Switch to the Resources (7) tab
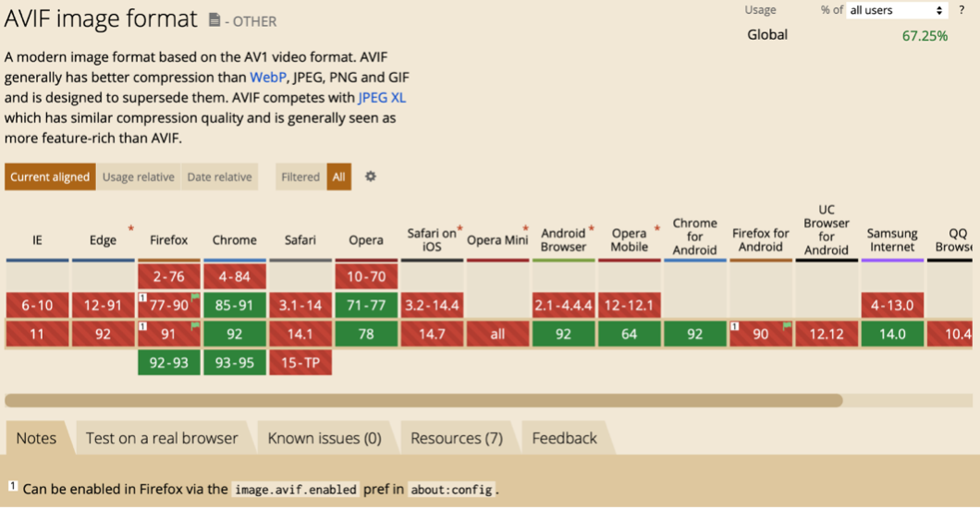This screenshot has width=980, height=510. click(457, 438)
